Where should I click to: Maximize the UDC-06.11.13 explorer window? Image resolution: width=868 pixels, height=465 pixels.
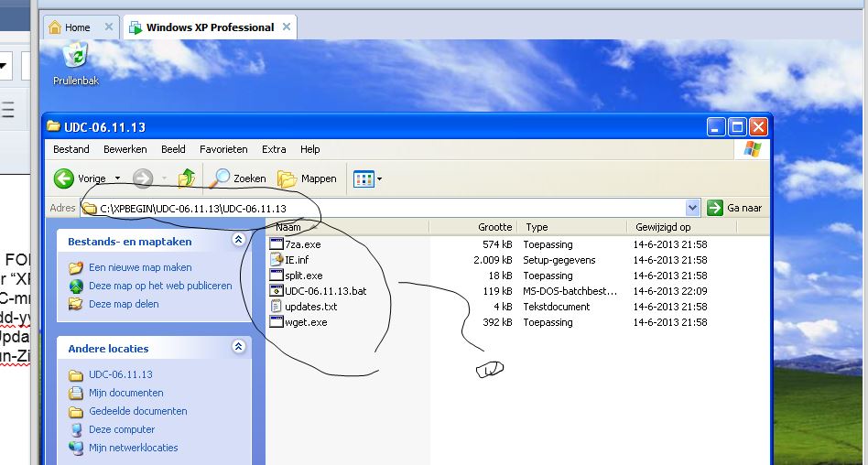(737, 127)
